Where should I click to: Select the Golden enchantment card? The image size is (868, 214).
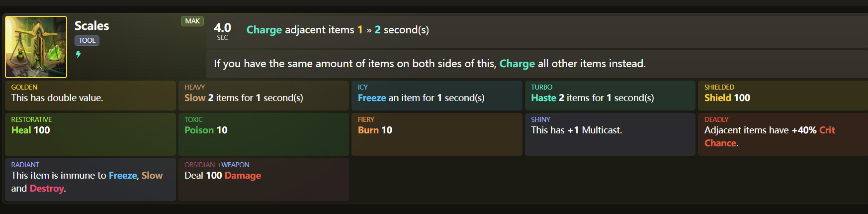[x=90, y=95]
